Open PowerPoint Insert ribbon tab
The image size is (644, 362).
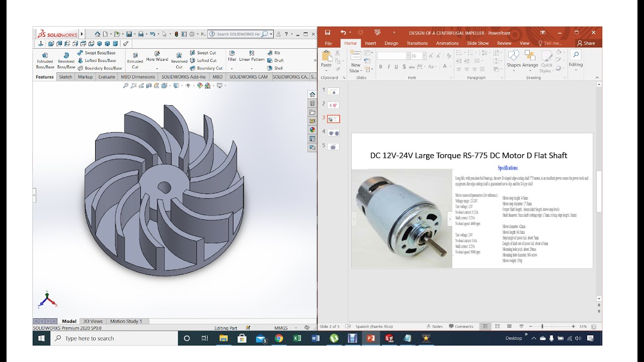tap(370, 43)
